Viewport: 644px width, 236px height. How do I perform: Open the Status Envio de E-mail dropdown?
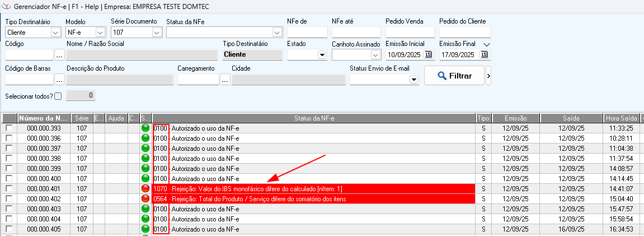[x=413, y=80]
